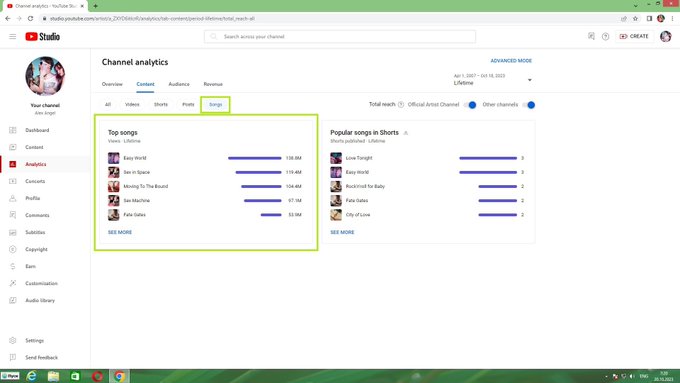The image size is (680, 383).
Task: Click the browser address bar URL
Action: (x=152, y=19)
